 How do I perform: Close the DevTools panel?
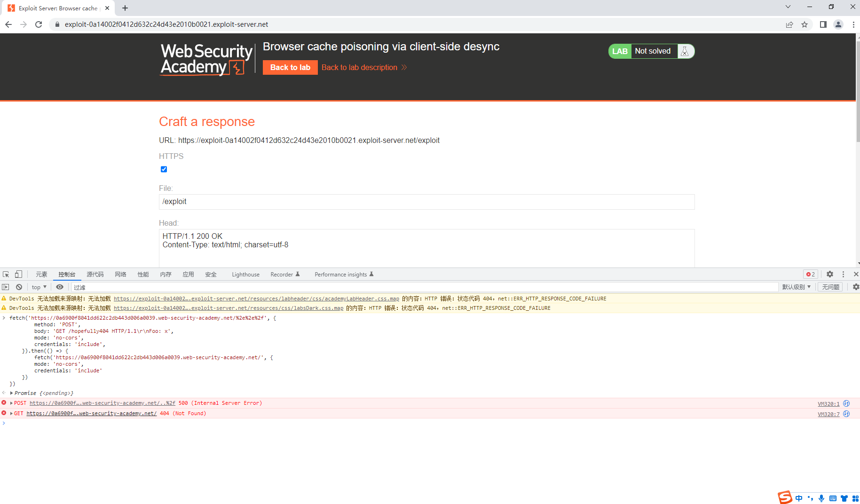tap(856, 275)
